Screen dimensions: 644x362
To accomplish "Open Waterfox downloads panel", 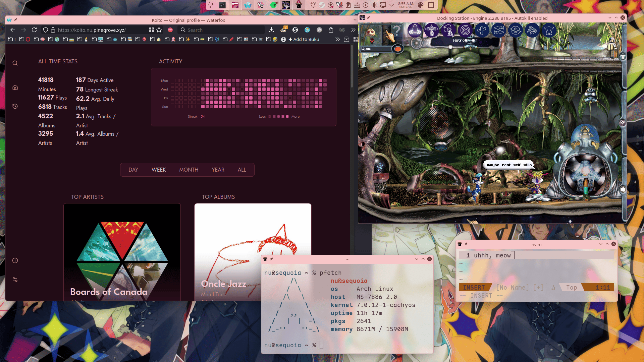I will (x=272, y=30).
